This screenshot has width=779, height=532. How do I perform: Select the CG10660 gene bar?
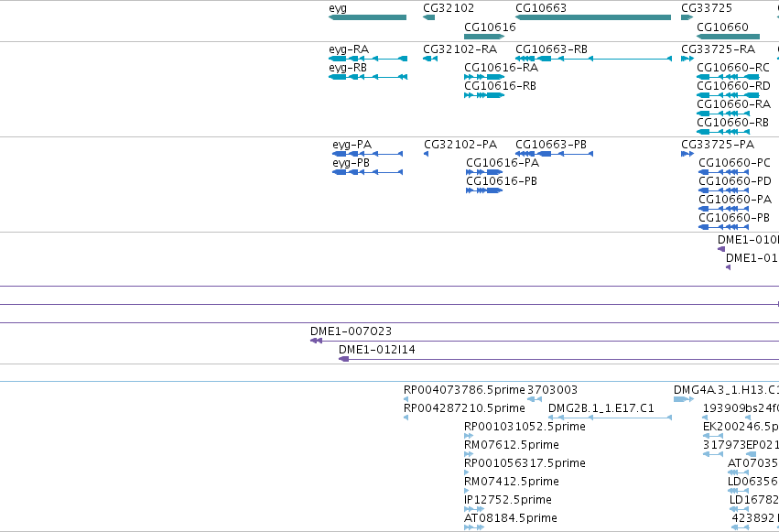click(x=729, y=37)
